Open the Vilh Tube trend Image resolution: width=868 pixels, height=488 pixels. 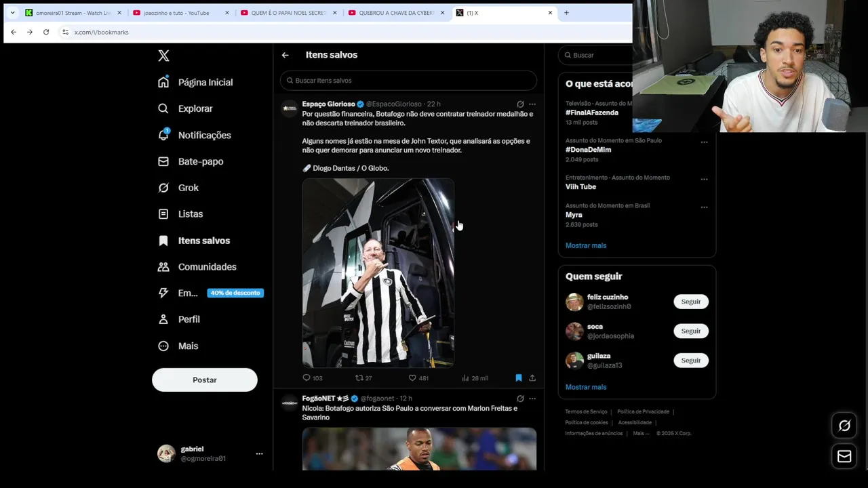tap(581, 186)
